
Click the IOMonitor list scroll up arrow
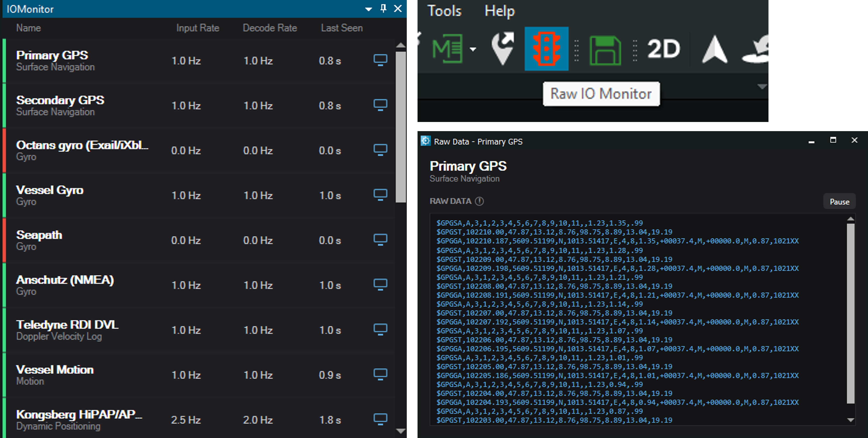click(401, 45)
